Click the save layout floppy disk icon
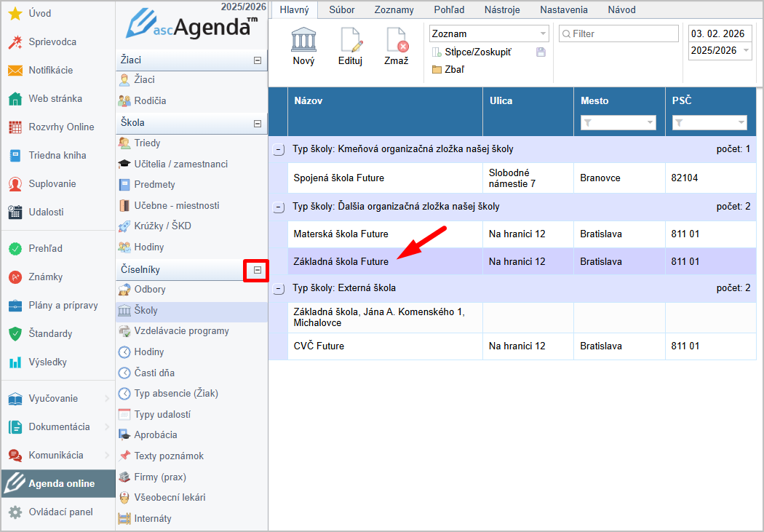 tap(541, 52)
